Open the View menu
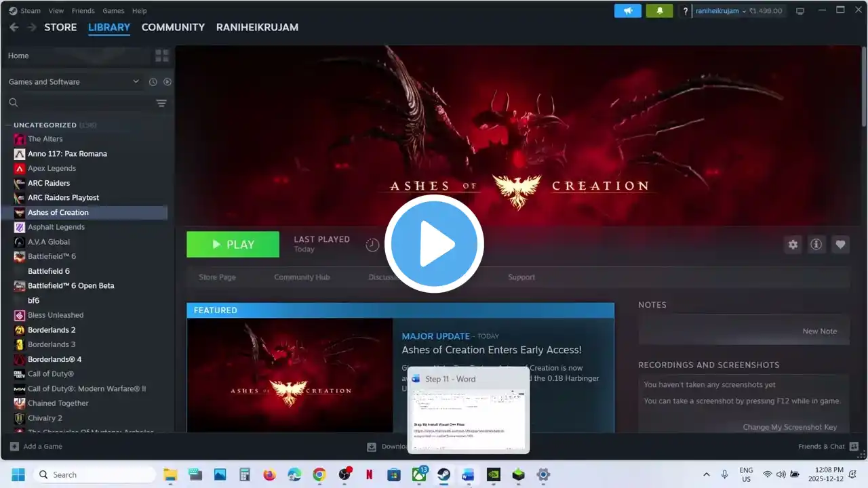This screenshot has width=868, height=488. pos(56,11)
